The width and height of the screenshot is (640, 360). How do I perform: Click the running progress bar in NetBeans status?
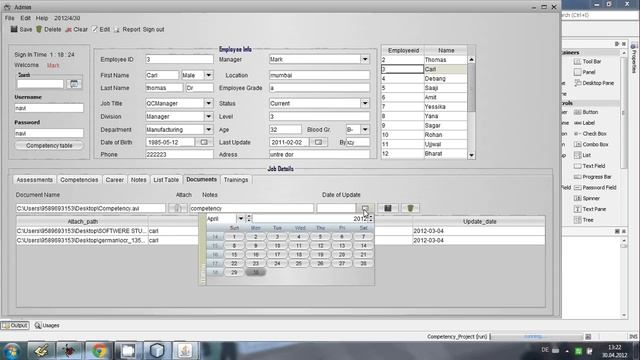[x=536, y=337]
